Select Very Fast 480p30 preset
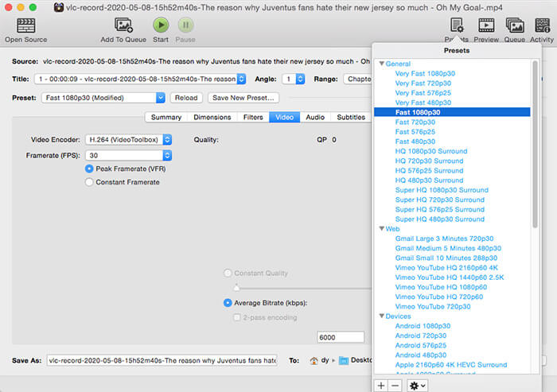 click(423, 103)
